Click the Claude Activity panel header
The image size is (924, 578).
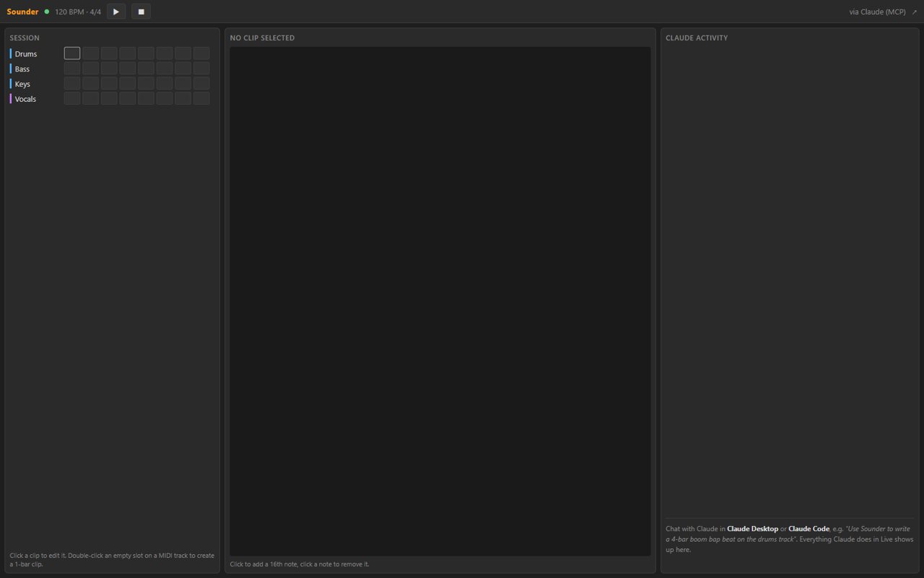tap(697, 38)
